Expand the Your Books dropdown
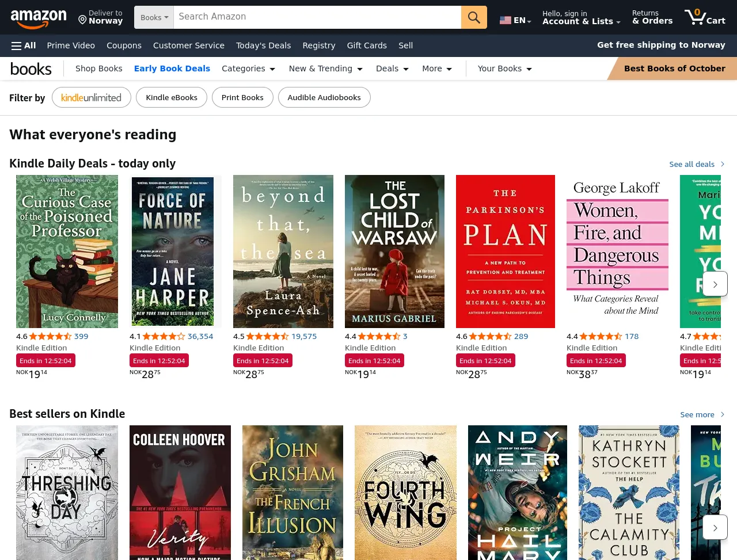The image size is (737, 560). click(505, 68)
